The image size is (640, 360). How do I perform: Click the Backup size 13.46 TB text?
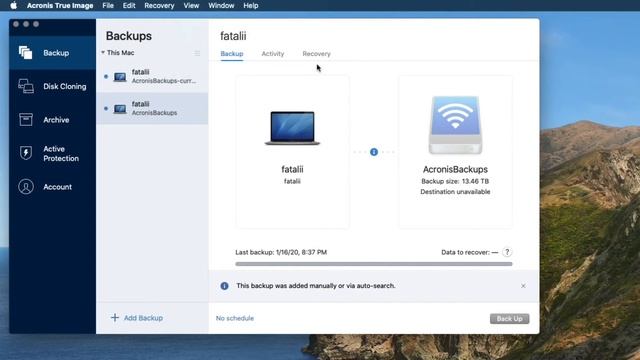[455, 181]
